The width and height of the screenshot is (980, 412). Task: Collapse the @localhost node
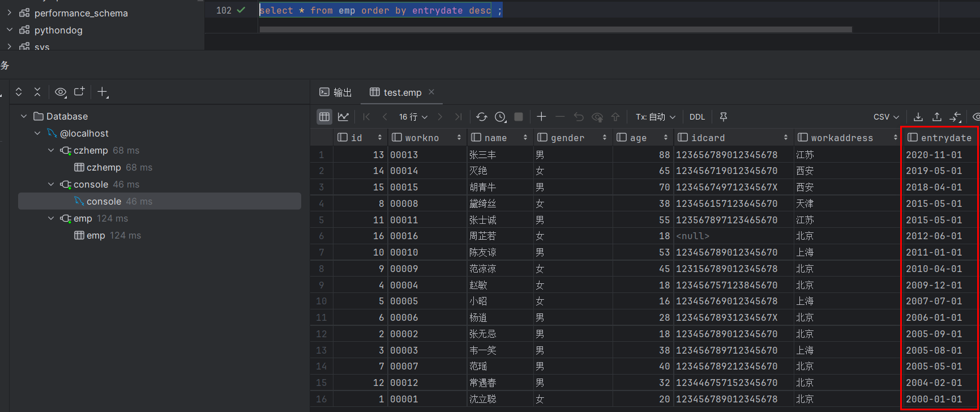click(37, 133)
